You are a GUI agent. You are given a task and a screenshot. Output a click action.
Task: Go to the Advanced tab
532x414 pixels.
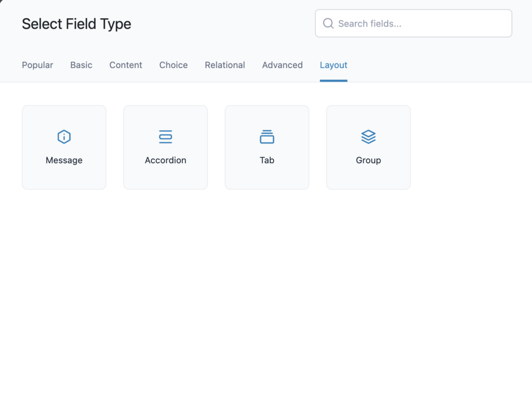[282, 65]
